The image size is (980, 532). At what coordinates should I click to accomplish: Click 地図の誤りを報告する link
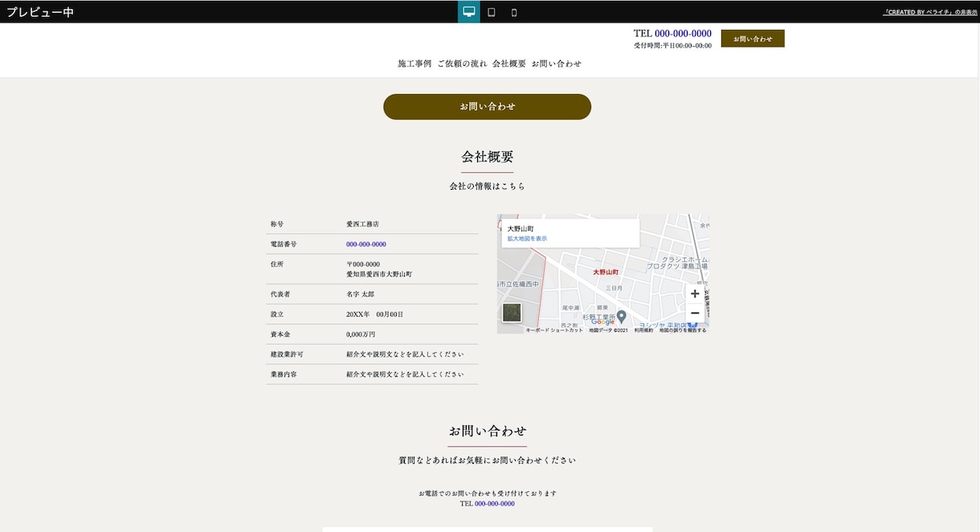tap(683, 330)
